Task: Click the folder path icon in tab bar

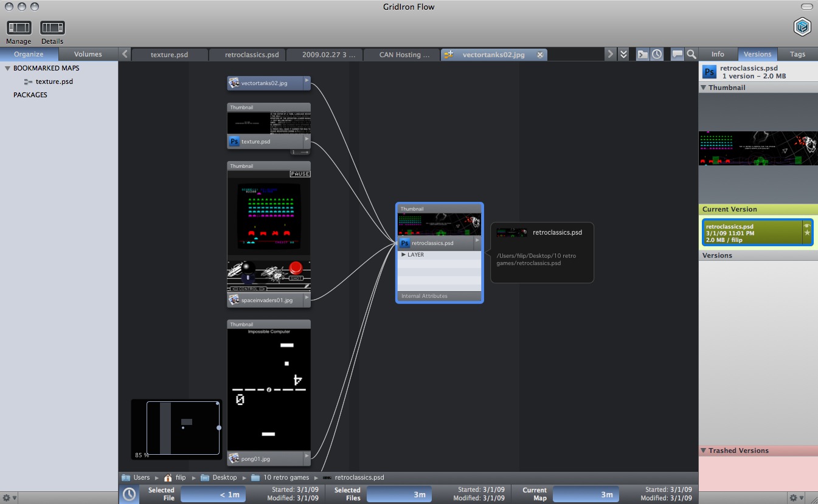Action: tap(642, 54)
